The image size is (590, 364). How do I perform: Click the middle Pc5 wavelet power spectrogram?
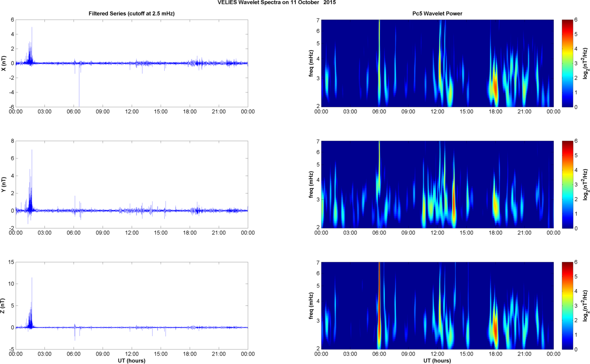(437, 184)
